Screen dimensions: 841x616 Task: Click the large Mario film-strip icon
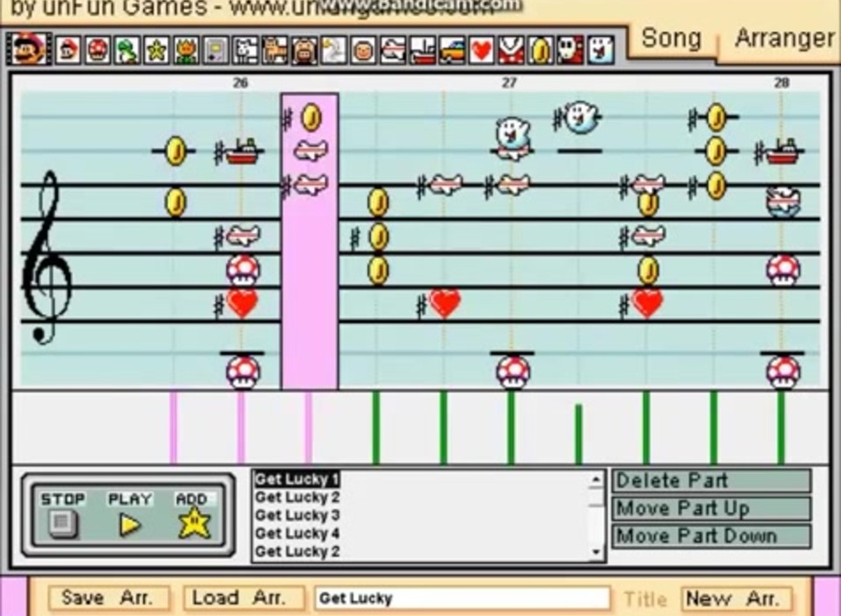tap(29, 48)
